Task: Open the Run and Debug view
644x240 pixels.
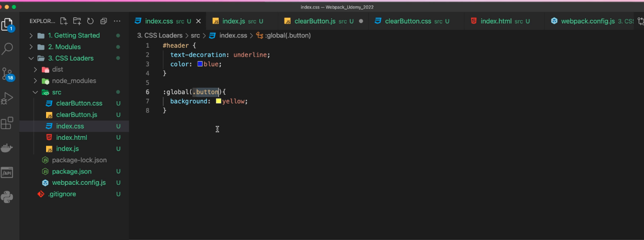Action: [8, 99]
